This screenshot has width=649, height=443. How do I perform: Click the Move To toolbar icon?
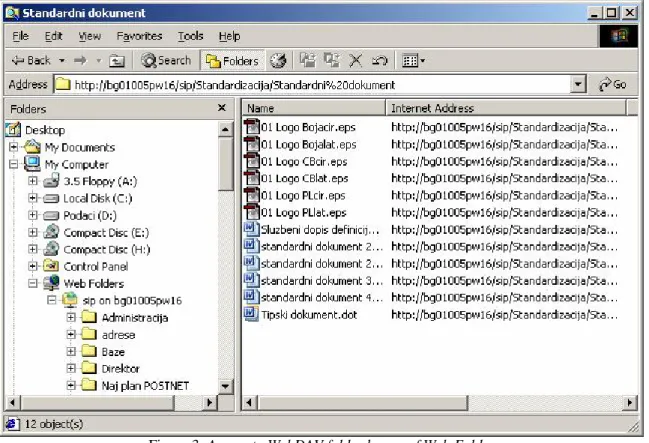308,60
